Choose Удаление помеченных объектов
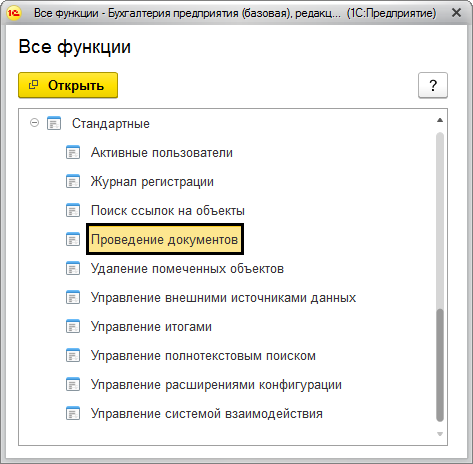Viewport: 473px width, 464px height. pyautogui.click(x=187, y=269)
